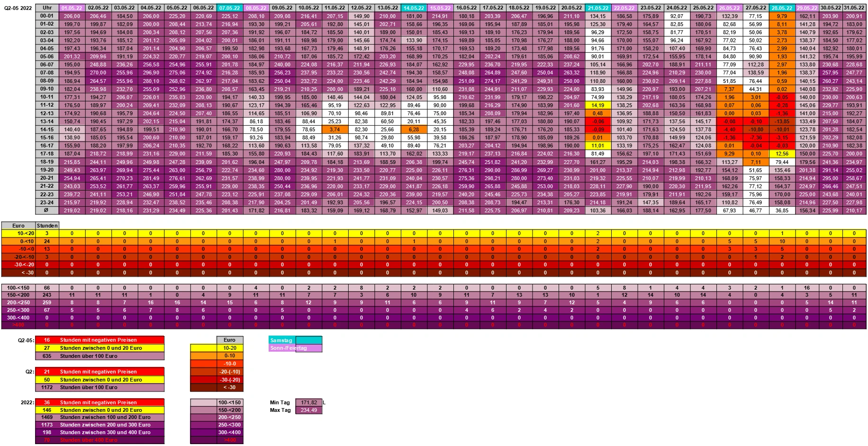The width and height of the screenshot is (868, 446).
Task: Click the orange cell with value 3,74
Action: click(335, 129)
